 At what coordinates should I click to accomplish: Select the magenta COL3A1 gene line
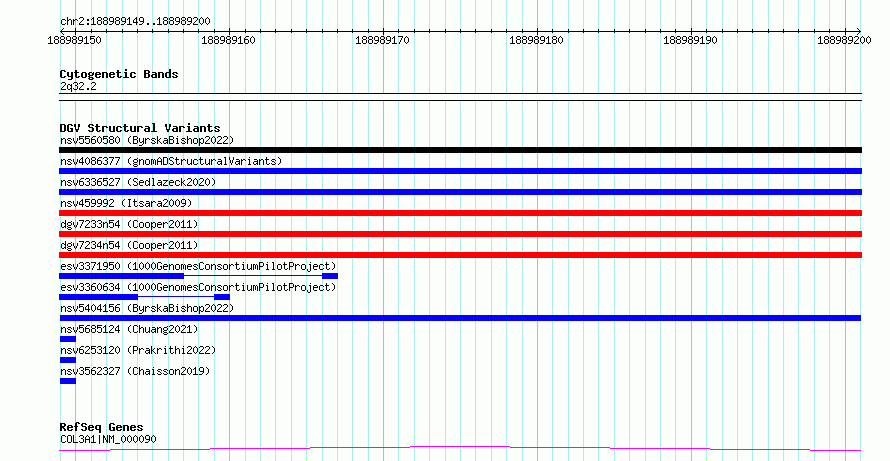[460, 449]
